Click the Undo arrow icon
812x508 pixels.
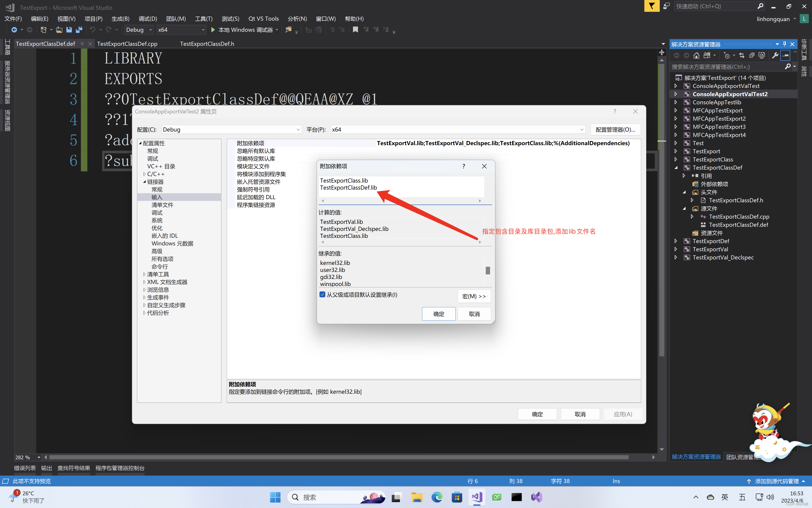tap(93, 30)
